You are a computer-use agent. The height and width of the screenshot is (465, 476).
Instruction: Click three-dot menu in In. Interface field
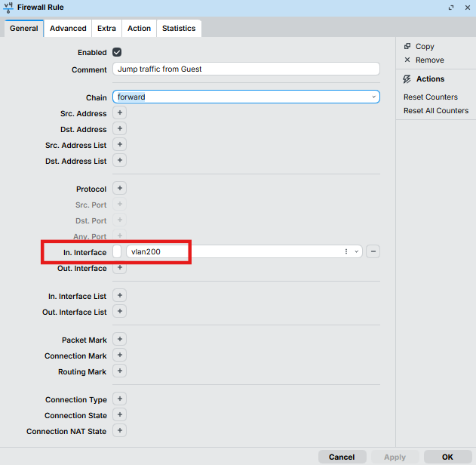346,251
